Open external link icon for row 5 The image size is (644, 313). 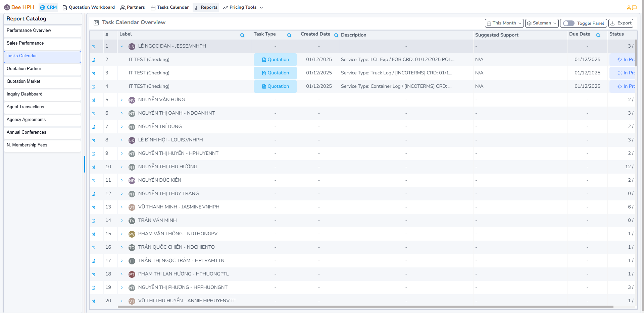click(94, 100)
